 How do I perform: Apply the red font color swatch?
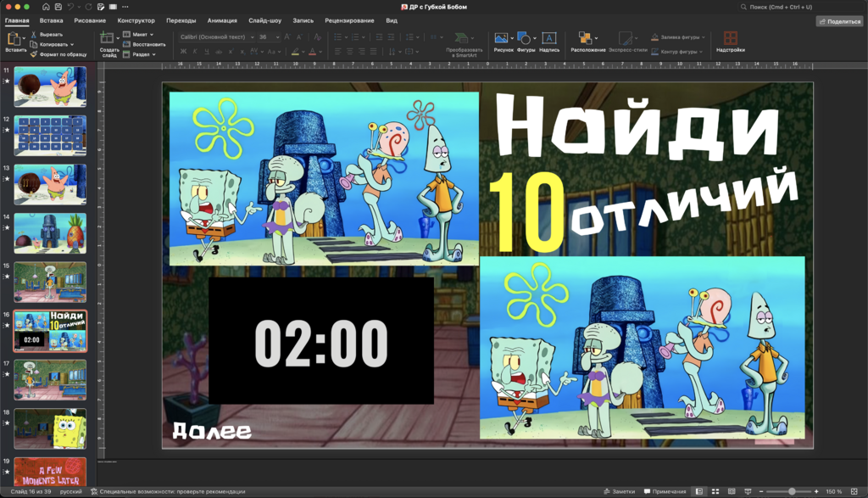[312, 52]
